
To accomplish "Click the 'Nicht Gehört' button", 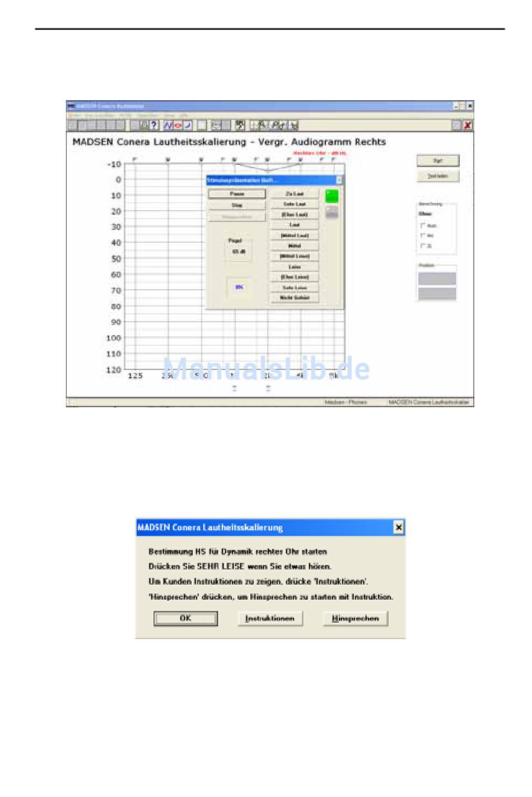I will click(295, 298).
